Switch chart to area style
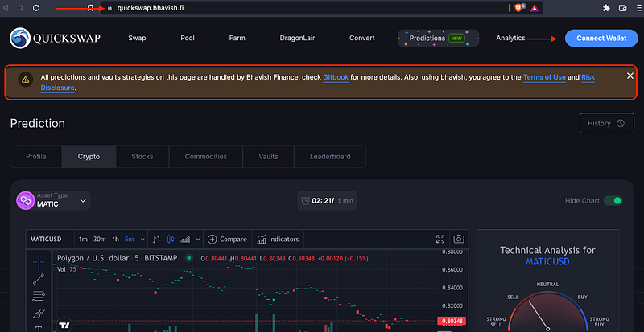644x332 pixels. point(186,240)
